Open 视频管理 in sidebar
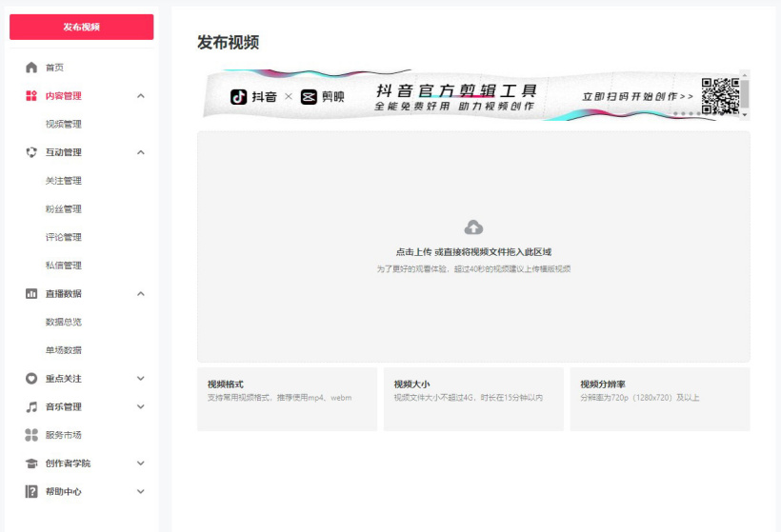Screen dimensions: 781x532 pos(63,124)
